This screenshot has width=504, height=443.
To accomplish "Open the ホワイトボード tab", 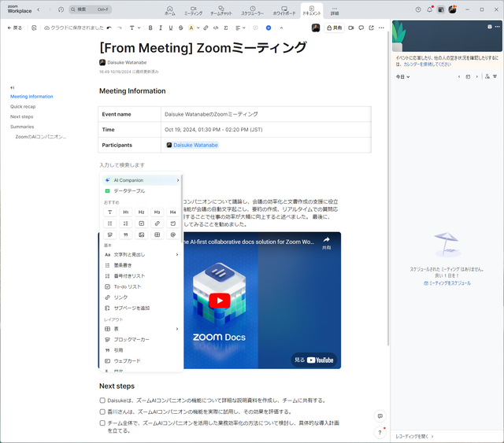I will (284, 10).
